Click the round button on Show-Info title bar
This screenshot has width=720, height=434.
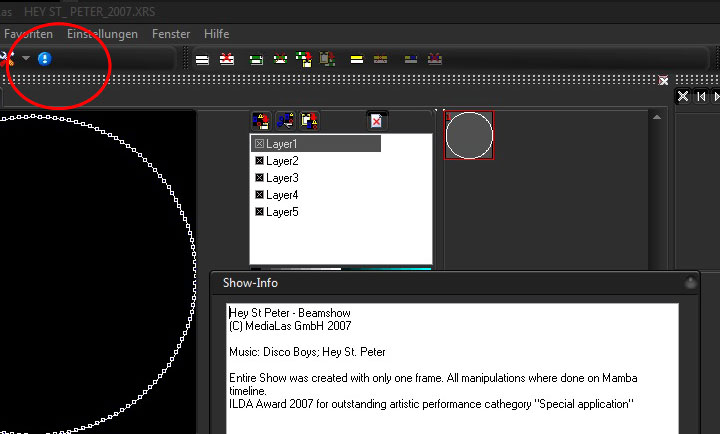tap(690, 283)
